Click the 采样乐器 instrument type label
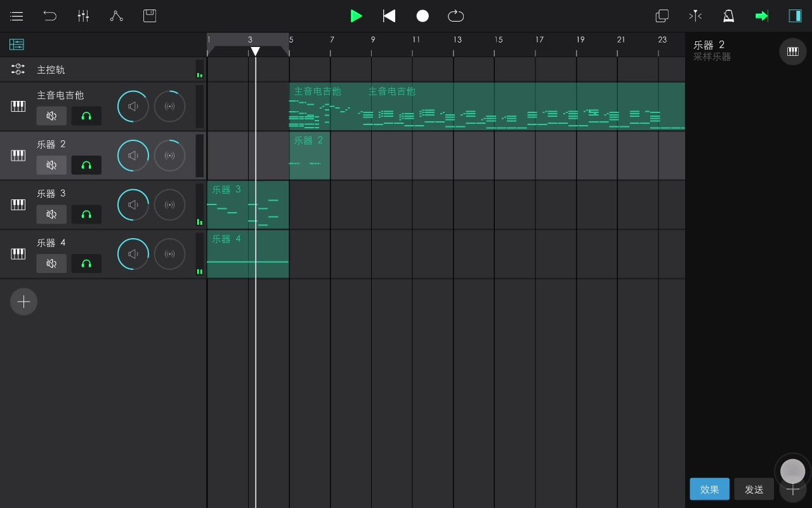The height and width of the screenshot is (508, 812). click(712, 57)
